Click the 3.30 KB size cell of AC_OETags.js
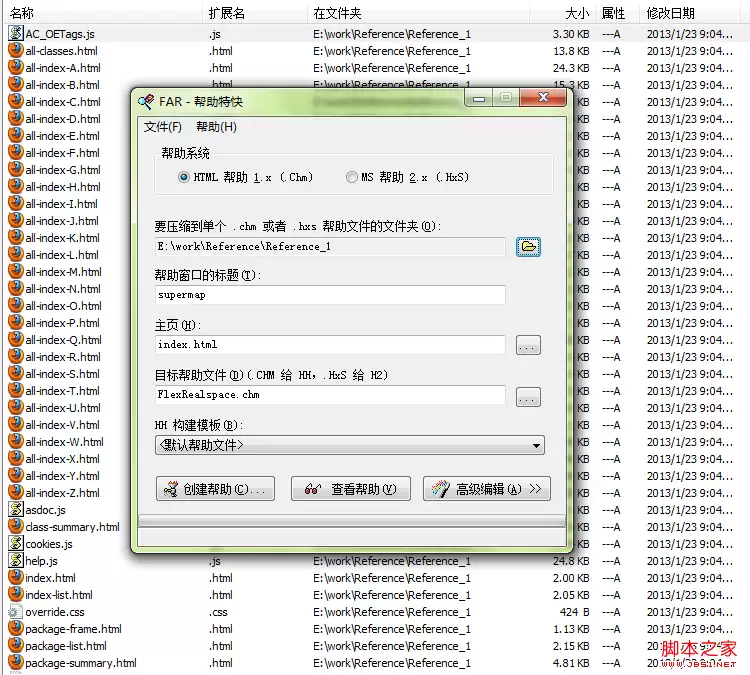The width and height of the screenshot is (750, 675). pos(571,34)
